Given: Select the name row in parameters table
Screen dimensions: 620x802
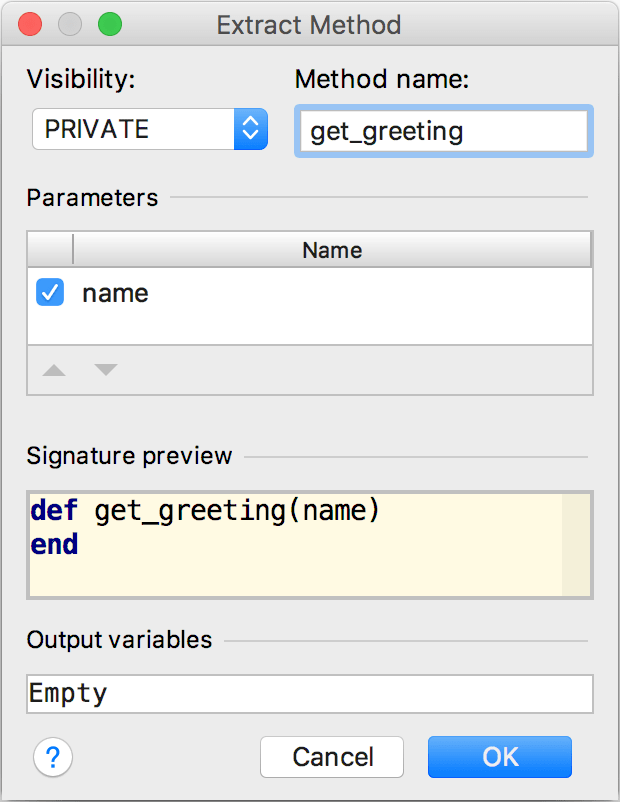Looking at the screenshot, I should (117, 292).
